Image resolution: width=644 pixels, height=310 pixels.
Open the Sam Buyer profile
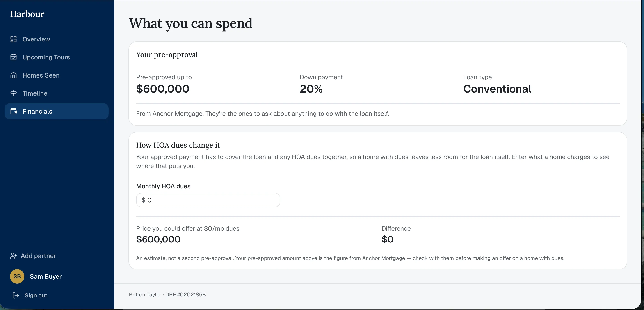[x=36, y=276]
